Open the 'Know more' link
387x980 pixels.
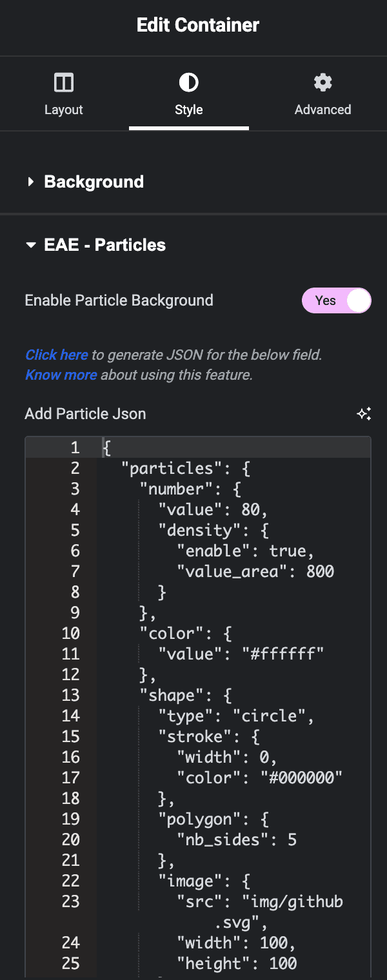point(61,375)
